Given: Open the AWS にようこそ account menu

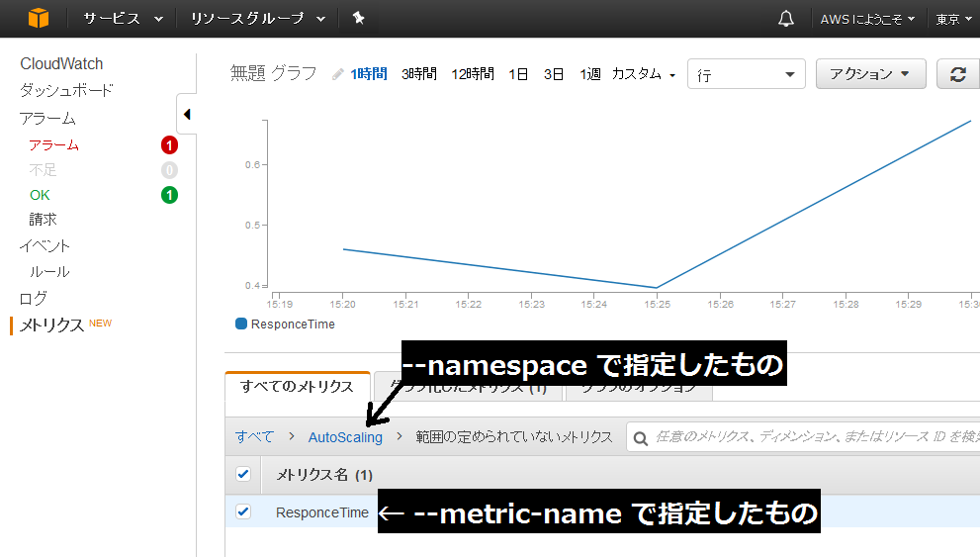Looking at the screenshot, I should 867,20.
